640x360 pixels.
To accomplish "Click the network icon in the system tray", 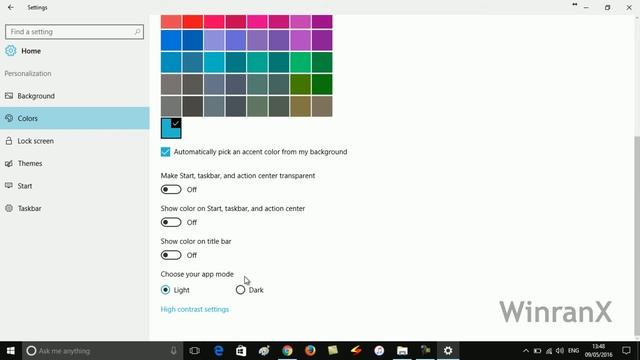I will pos(549,351).
